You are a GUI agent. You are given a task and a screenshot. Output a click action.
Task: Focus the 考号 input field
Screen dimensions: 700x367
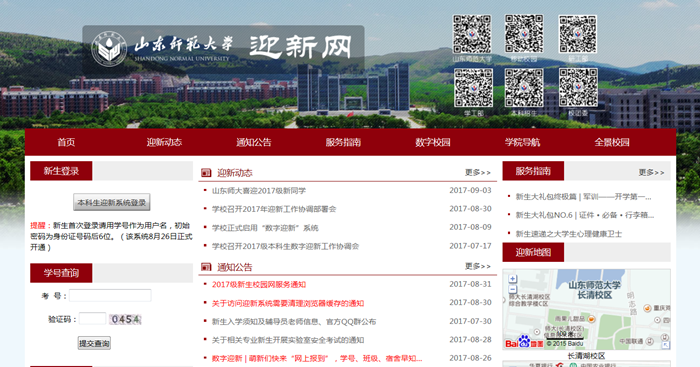[110, 296]
